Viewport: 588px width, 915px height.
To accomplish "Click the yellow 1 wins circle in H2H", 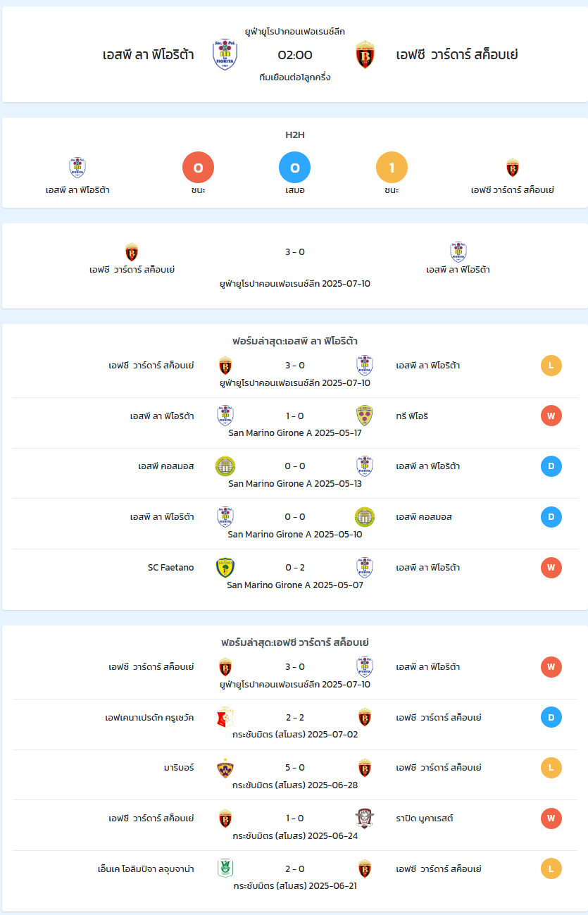I will (x=392, y=168).
